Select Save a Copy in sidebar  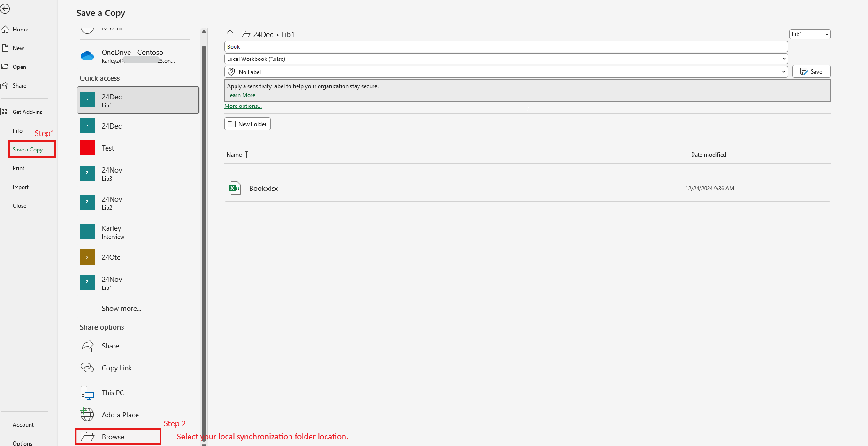[x=28, y=150]
